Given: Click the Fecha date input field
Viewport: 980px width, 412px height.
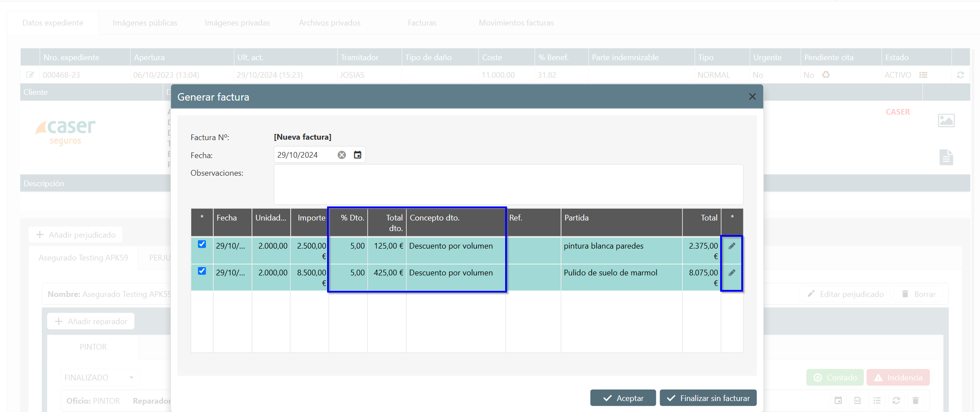Looking at the screenshot, I should pyautogui.click(x=304, y=155).
